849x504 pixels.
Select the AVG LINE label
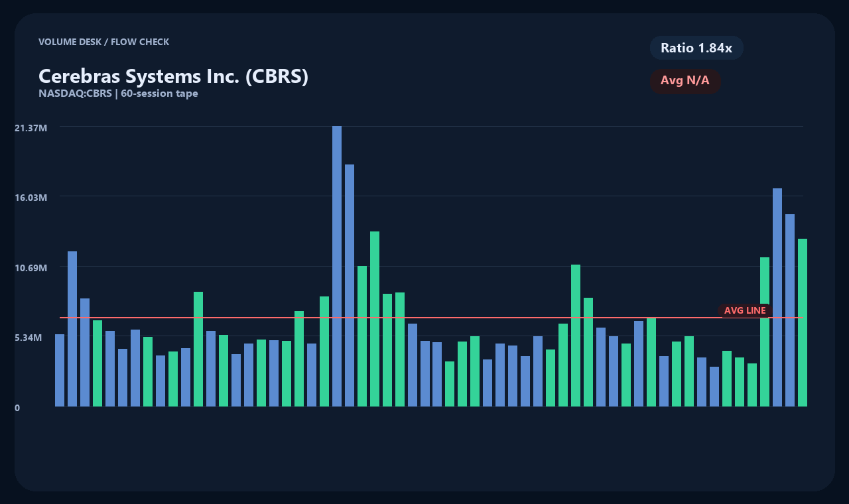(x=745, y=310)
